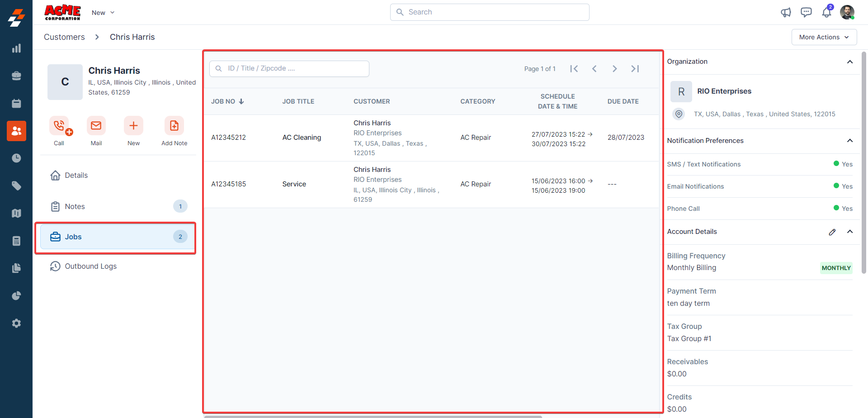868x418 pixels.
Task: Click the Mail envelope icon
Action: (x=96, y=126)
